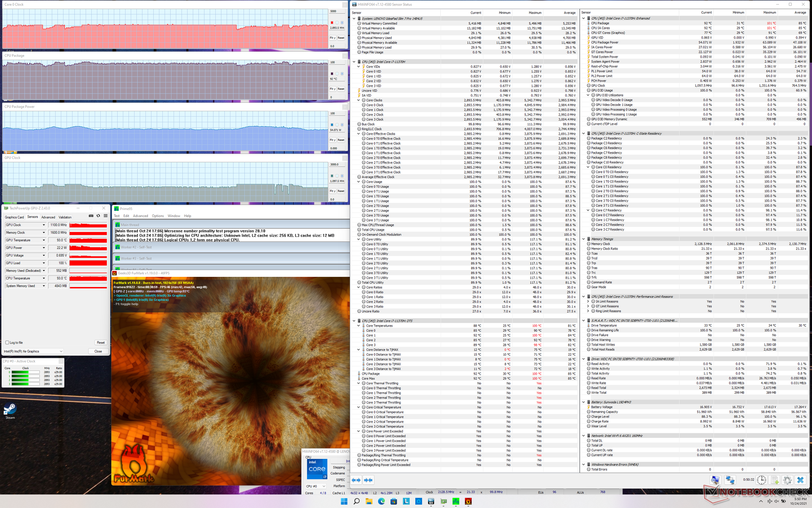
Task: Click the HWiNFO remote monitor icon
Action: tap(715, 480)
